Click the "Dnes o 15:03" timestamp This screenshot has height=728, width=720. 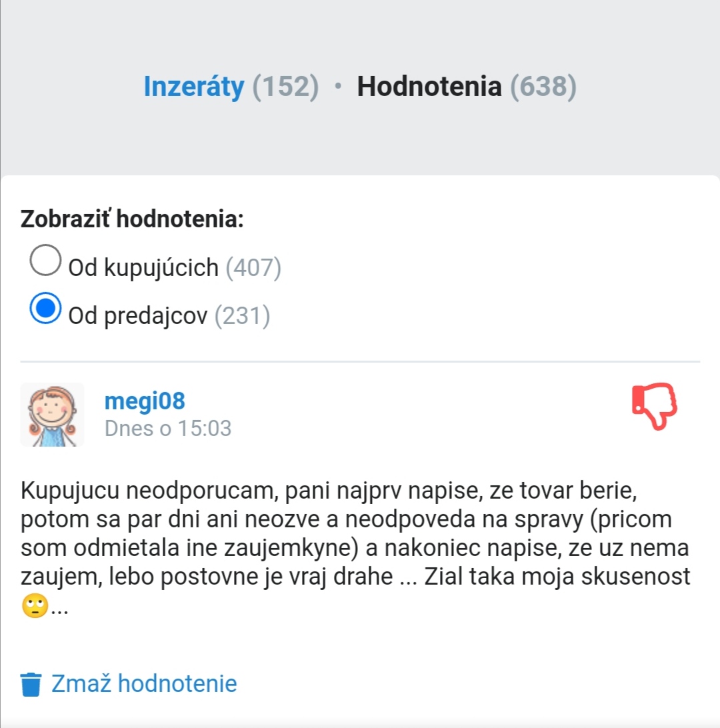point(168,428)
